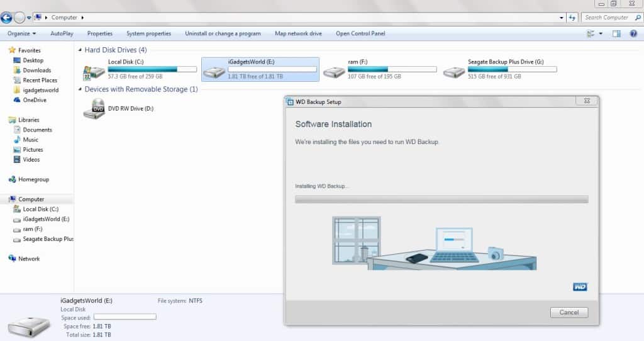Viewport: 644px width, 341px height.
Task: Collapse Devices with Removable Storage group
Action: (x=80, y=89)
